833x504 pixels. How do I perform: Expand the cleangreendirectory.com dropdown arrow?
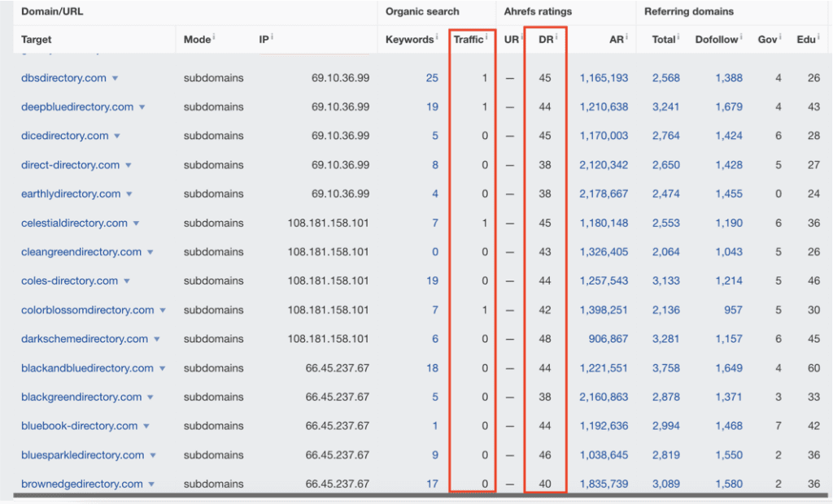click(x=150, y=252)
